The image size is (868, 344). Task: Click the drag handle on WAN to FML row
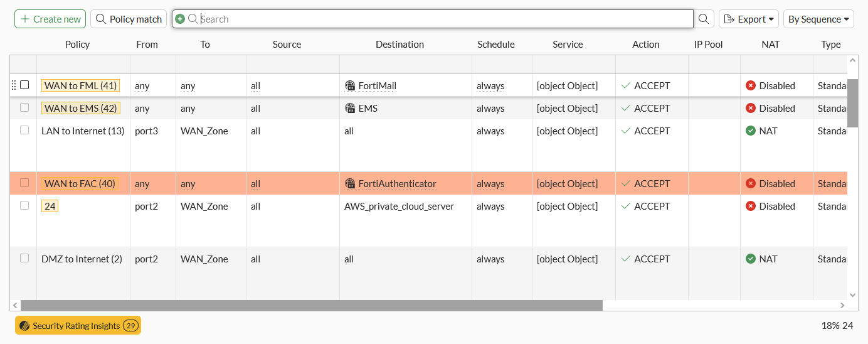14,85
